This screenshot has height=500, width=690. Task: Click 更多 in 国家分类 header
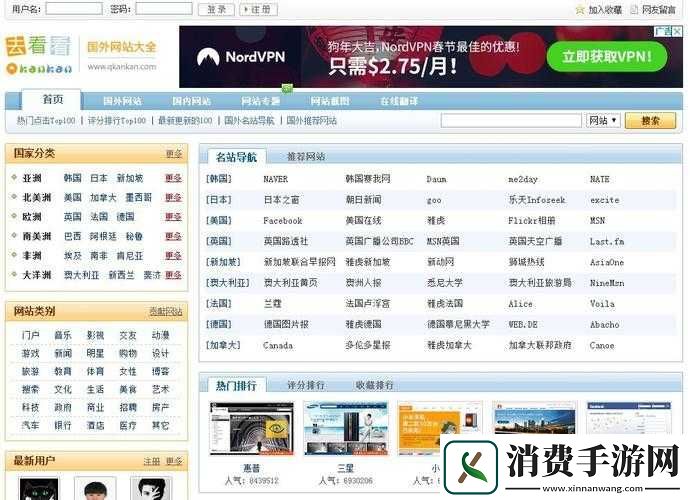(174, 154)
